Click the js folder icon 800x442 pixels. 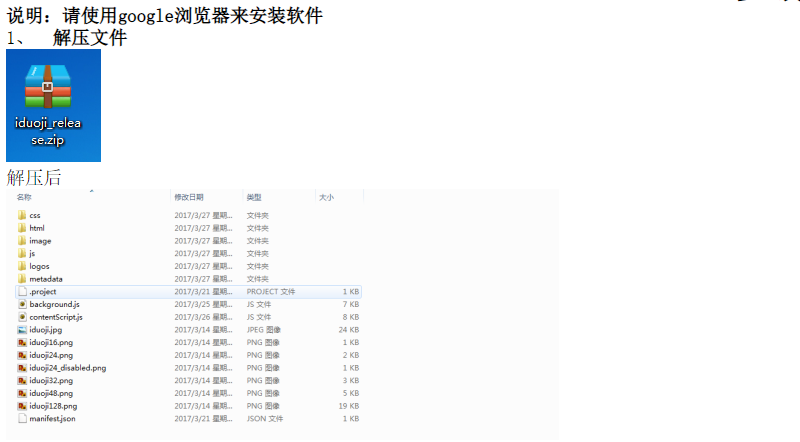point(22,253)
